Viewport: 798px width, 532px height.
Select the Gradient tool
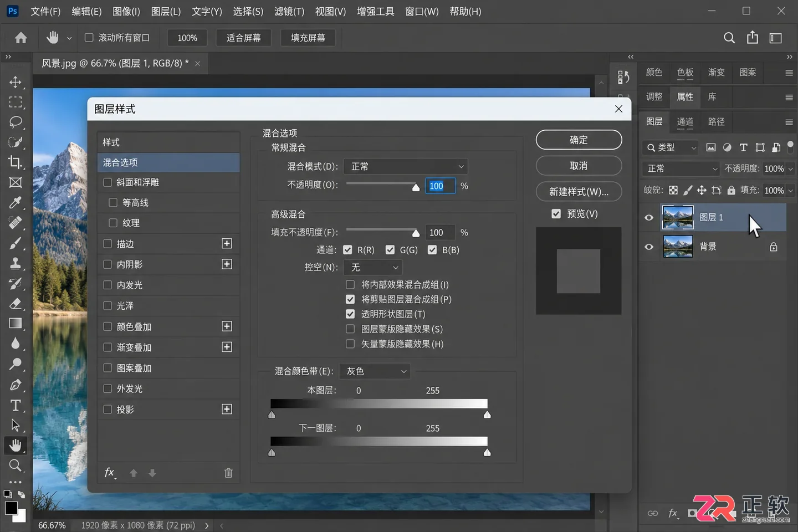point(16,324)
